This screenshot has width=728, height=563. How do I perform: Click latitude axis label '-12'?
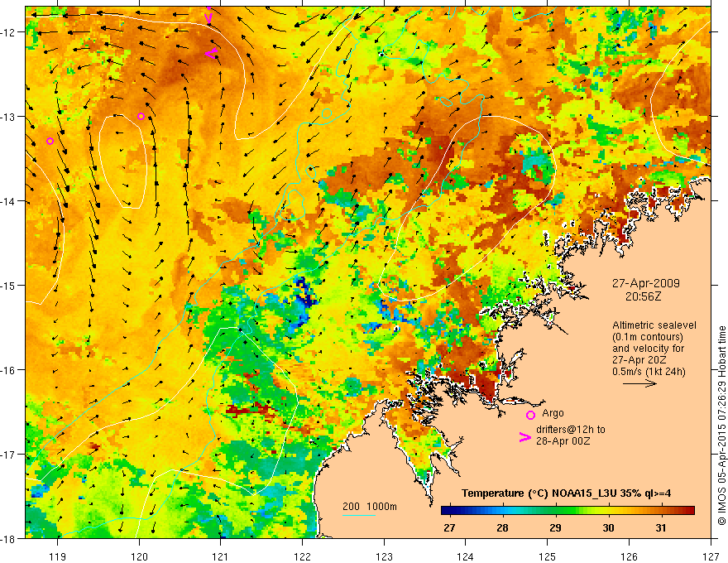coord(8,32)
